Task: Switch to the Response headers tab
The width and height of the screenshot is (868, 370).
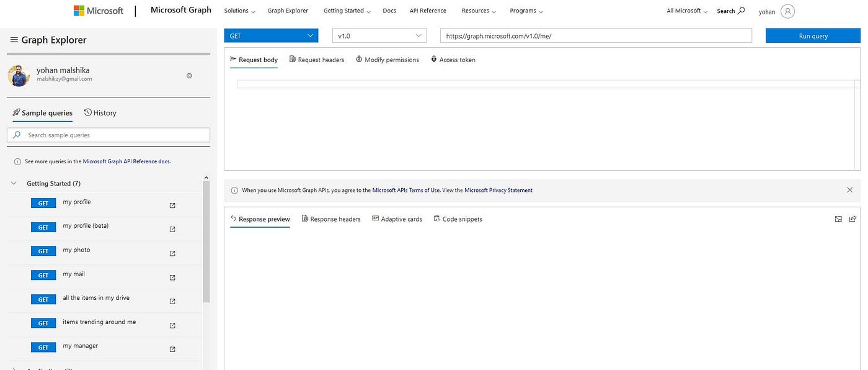Action: pos(331,219)
